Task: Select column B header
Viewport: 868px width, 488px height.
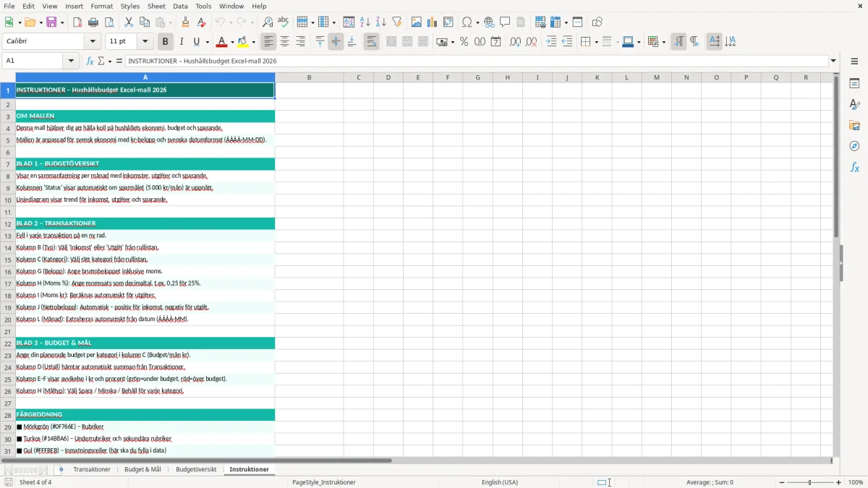Action: [x=309, y=77]
